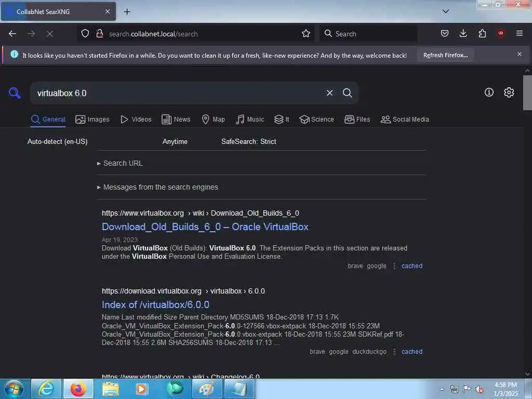
Task: Open cached link for Download_Old_Builds_6_0 result
Action: 412,266
